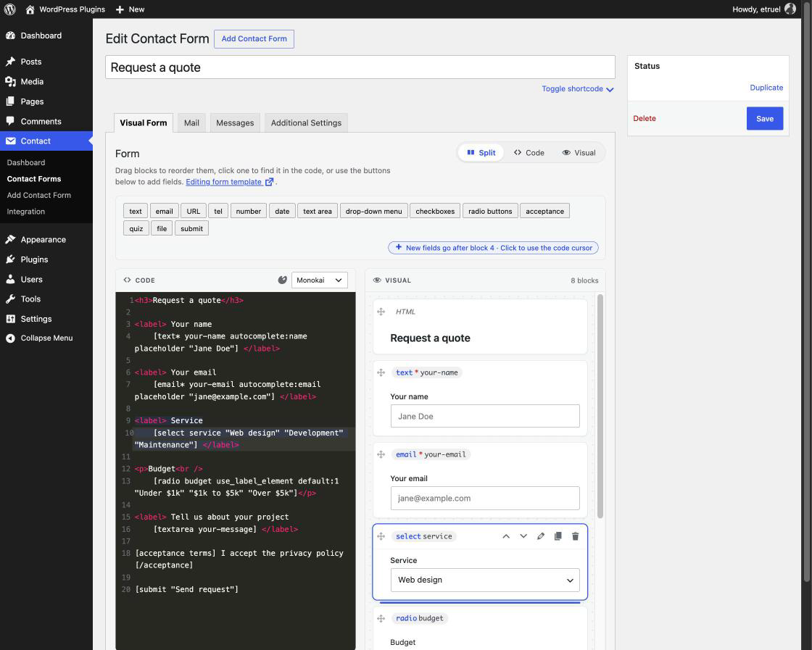Open Contact Forms submenu item
Viewport: 812px width, 650px height.
34,178
